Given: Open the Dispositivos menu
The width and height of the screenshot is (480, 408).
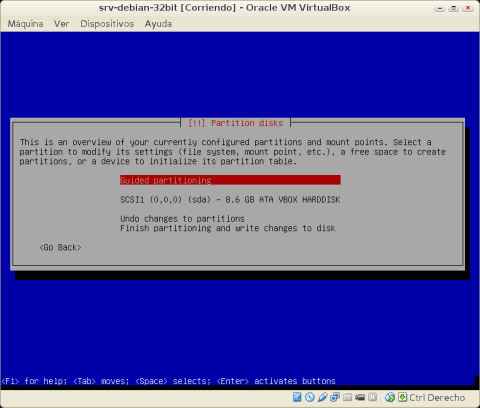Looking at the screenshot, I should (x=107, y=24).
